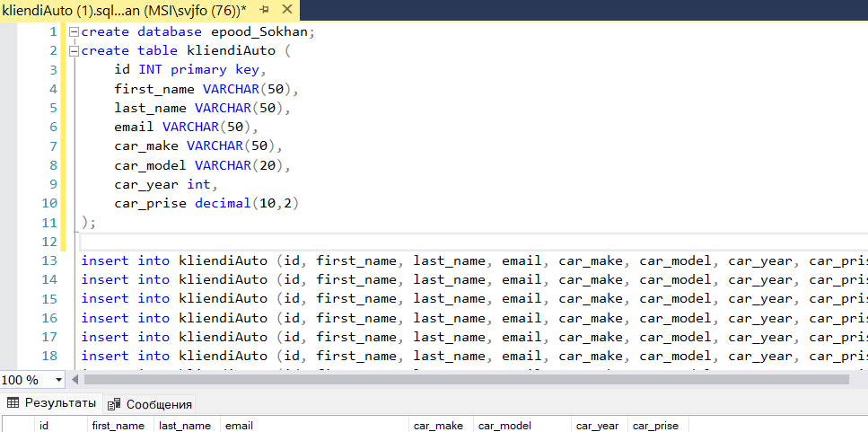Select the car_model column header in results

522,426
